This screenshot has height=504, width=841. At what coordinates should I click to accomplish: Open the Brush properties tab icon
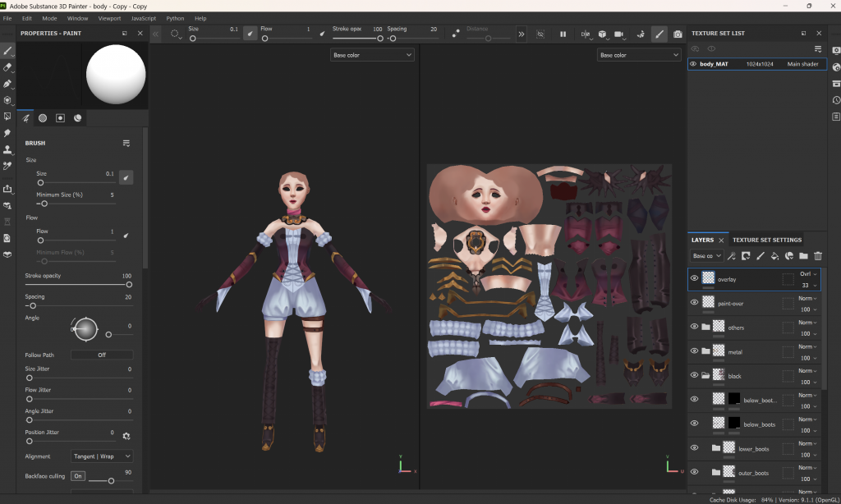(25, 118)
